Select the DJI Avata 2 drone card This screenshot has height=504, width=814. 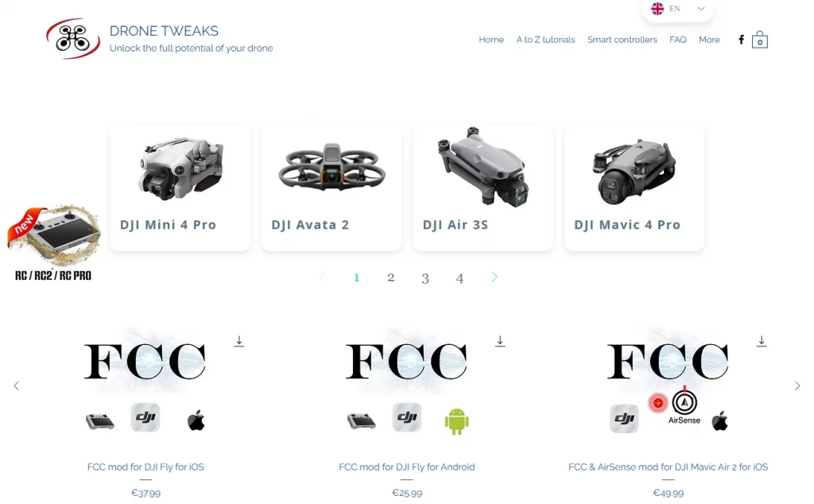click(x=331, y=188)
